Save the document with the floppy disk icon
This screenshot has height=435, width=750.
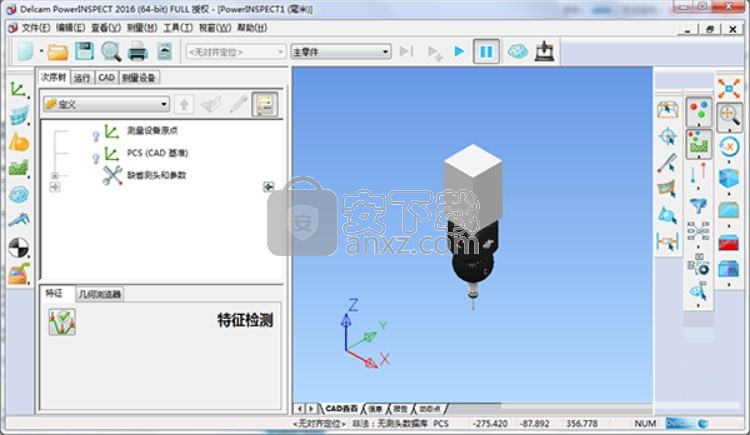click(85, 51)
